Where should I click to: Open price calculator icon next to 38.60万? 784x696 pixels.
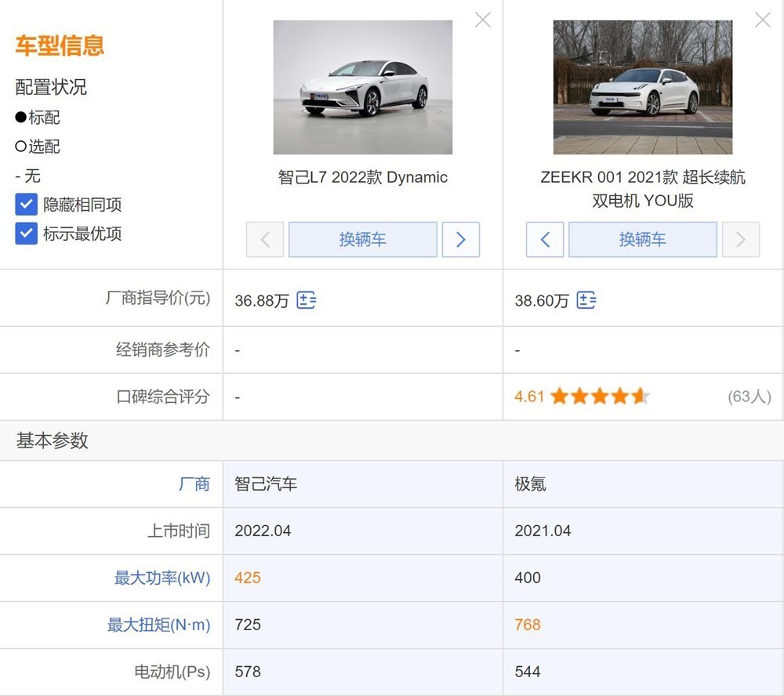[586, 300]
